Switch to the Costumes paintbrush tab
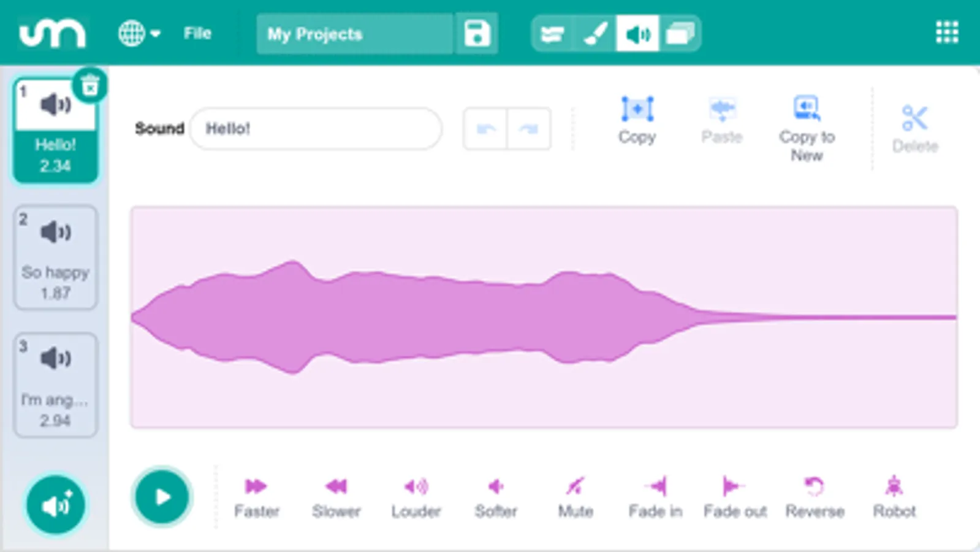 pos(595,34)
